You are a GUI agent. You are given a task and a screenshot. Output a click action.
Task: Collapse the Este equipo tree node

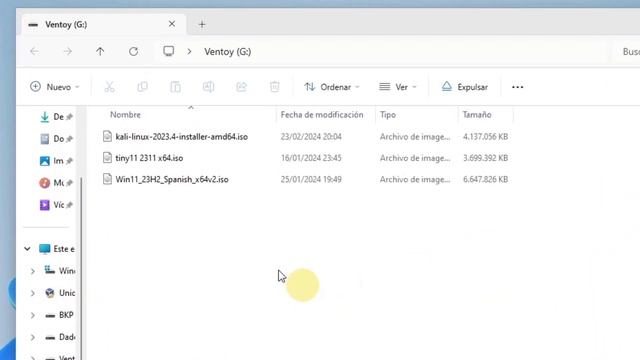coord(27,249)
